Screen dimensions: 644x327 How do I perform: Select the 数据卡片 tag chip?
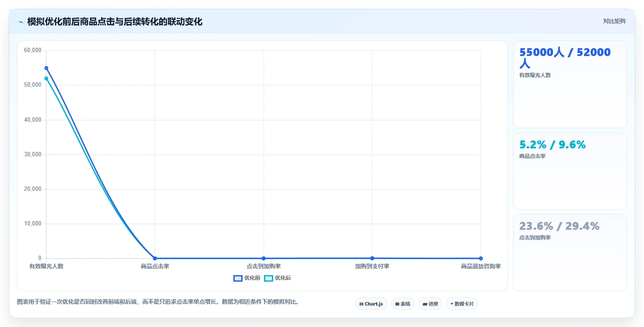[x=462, y=304]
